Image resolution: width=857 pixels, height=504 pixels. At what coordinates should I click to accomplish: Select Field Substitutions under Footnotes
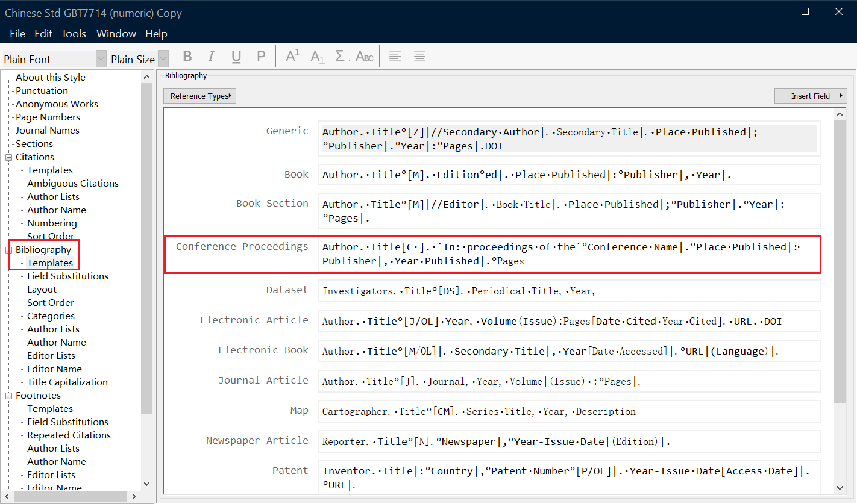(x=67, y=422)
